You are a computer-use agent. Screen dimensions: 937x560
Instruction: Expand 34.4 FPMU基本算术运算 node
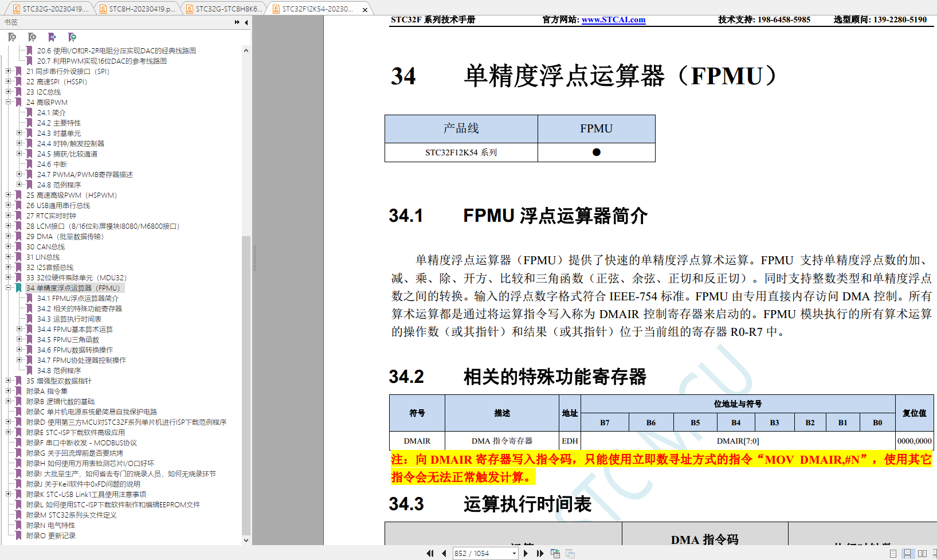pos(19,329)
